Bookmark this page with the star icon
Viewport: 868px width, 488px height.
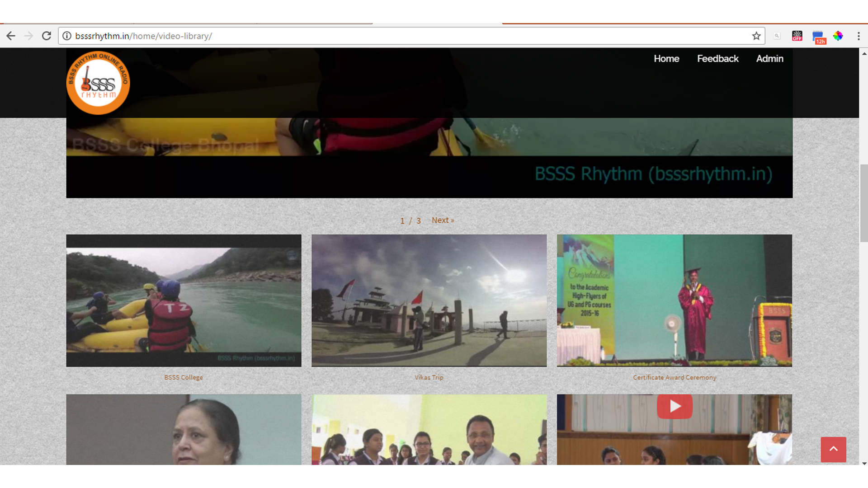[x=756, y=36]
